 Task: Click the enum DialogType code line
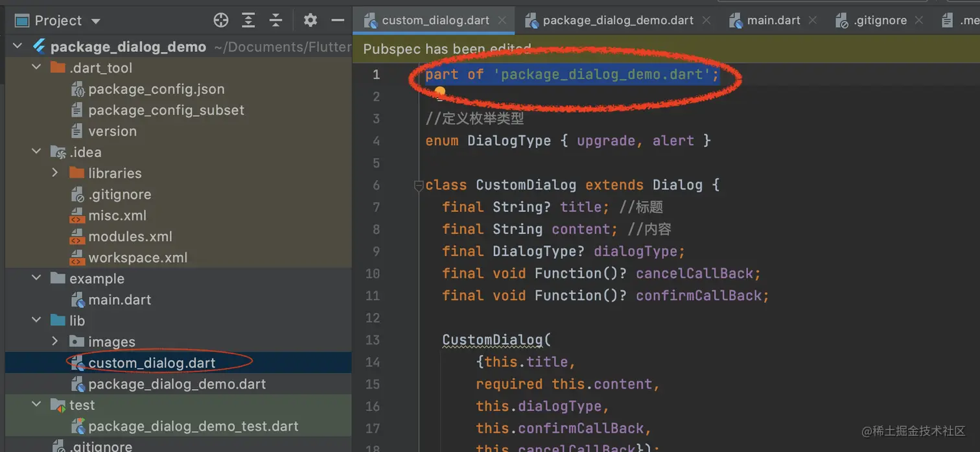pyautogui.click(x=568, y=141)
